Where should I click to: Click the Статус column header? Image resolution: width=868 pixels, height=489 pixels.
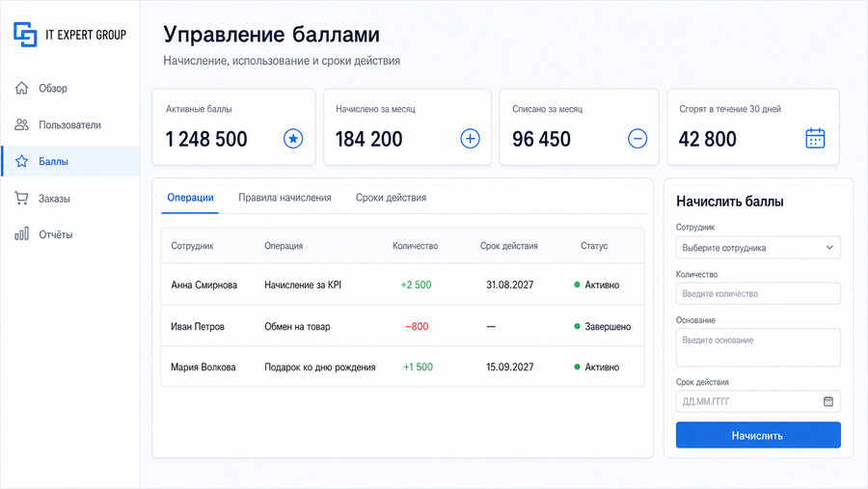pyautogui.click(x=594, y=245)
